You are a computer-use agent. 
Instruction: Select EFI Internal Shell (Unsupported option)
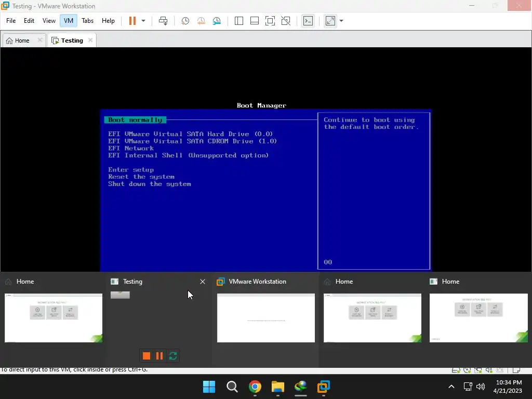click(188, 155)
